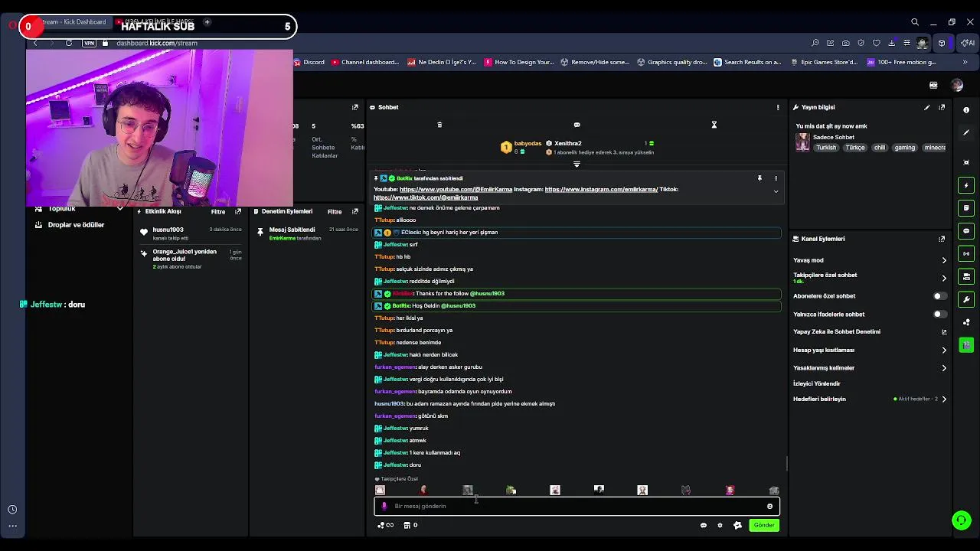Open the emoji picker in the message box
Viewport: 980px width, 551px height.
click(x=769, y=506)
